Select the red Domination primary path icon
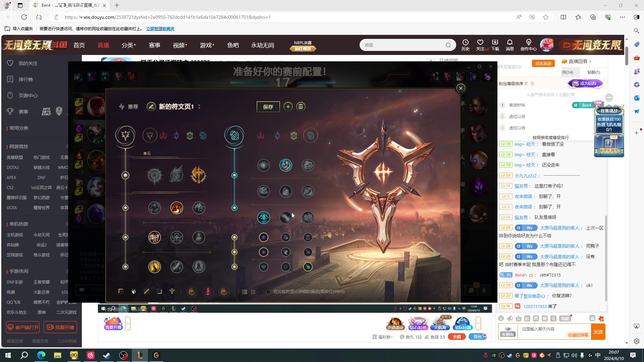This screenshot has height=362, width=644. point(163,135)
